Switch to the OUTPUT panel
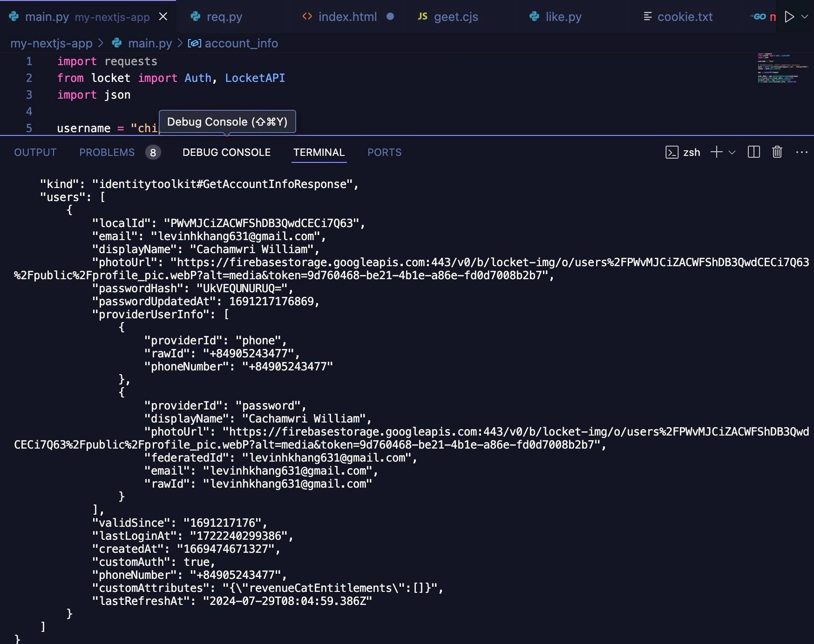 pos(35,152)
